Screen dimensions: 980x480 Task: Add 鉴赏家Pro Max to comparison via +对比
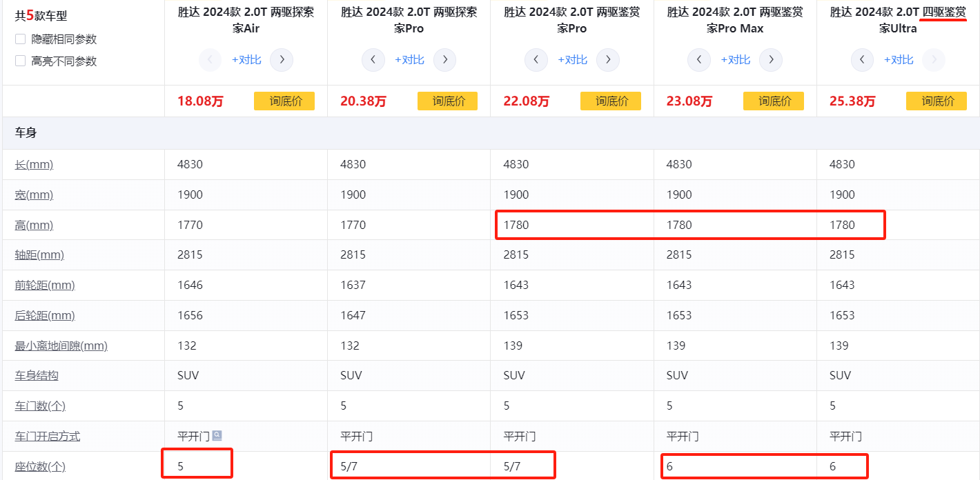pyautogui.click(x=735, y=60)
